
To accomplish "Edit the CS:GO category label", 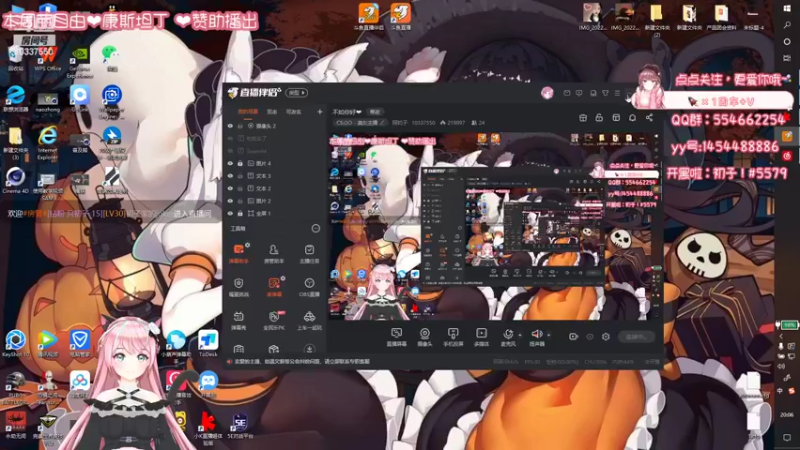I will (360, 123).
